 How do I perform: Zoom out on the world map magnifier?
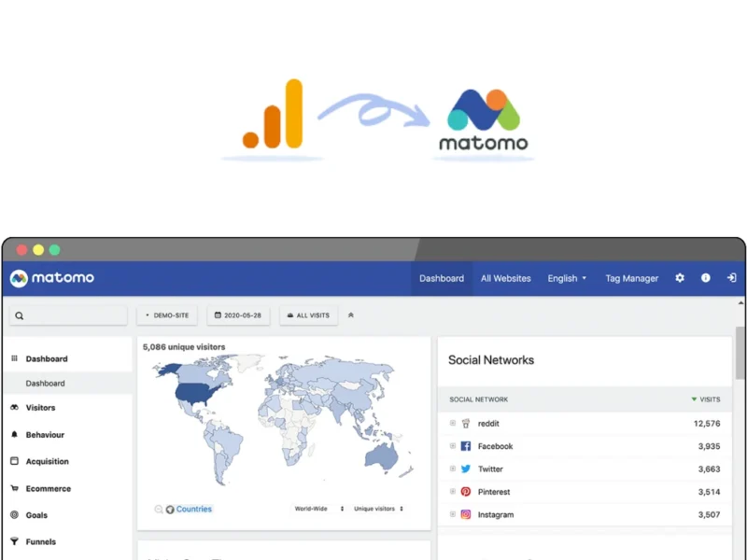pos(159,509)
